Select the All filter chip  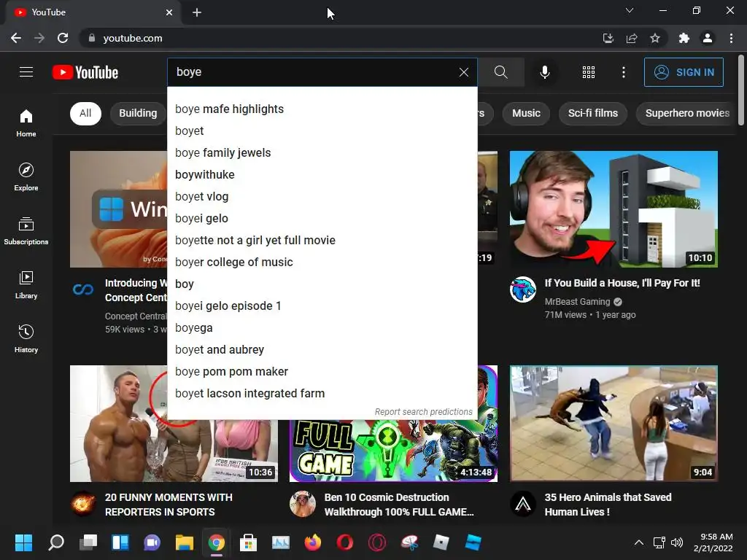coord(86,113)
